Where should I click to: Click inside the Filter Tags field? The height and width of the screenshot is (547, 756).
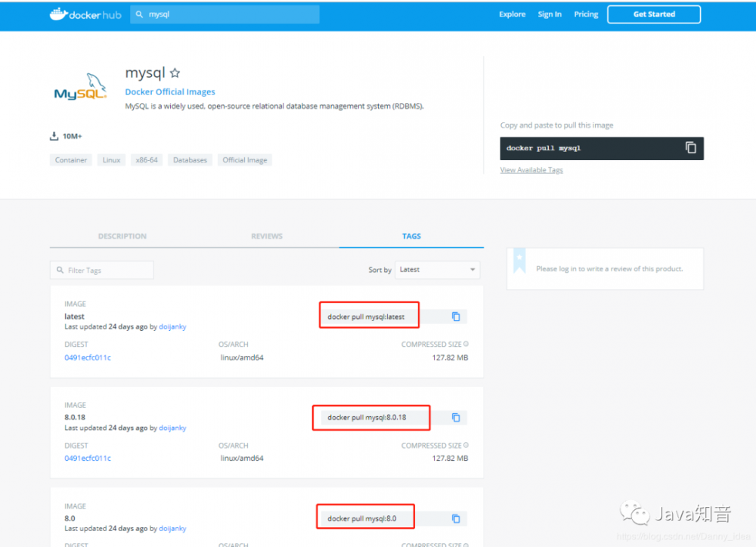tap(101, 270)
